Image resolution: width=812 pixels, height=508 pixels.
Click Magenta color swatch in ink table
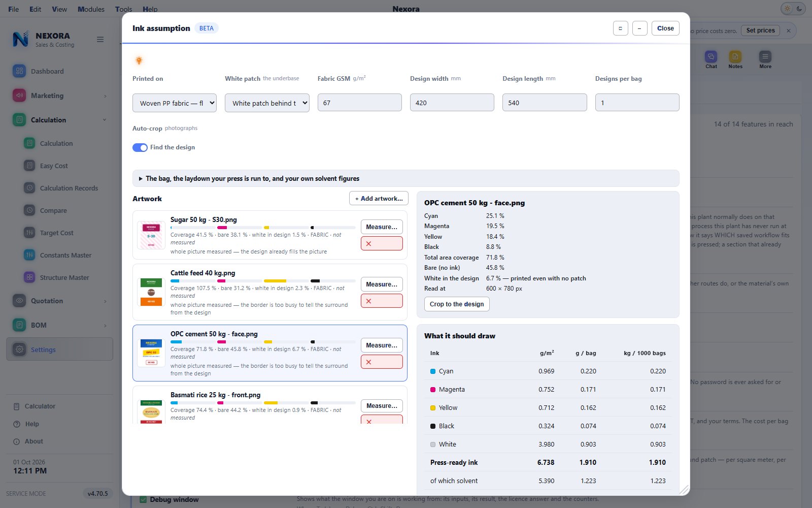[433, 390]
